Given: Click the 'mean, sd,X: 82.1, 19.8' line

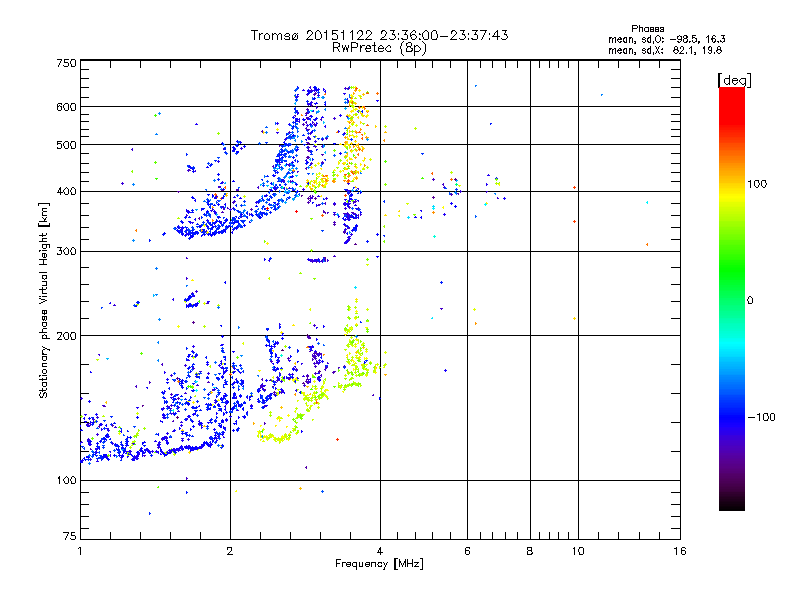Looking at the screenshot, I should coord(665,50).
